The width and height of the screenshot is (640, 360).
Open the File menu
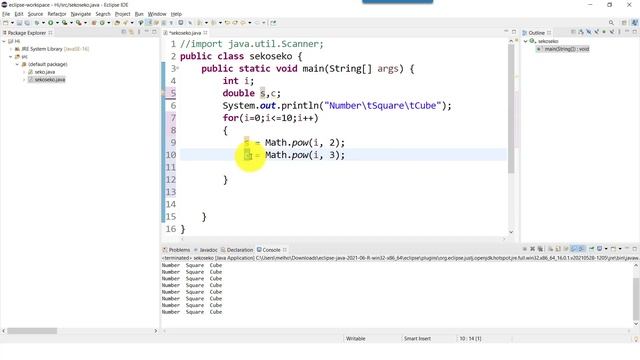6,14
